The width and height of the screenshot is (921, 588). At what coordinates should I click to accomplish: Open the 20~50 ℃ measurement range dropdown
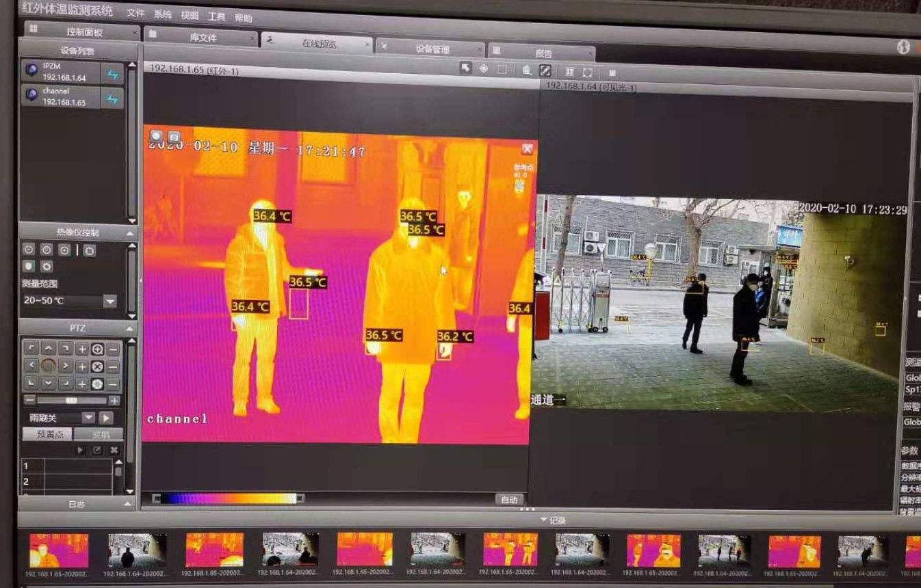coord(109,302)
